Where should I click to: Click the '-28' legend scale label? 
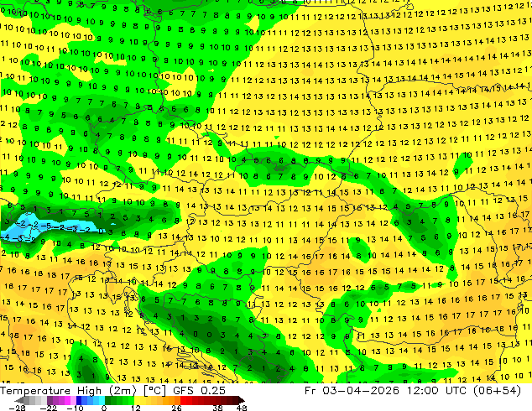(x=17, y=408)
